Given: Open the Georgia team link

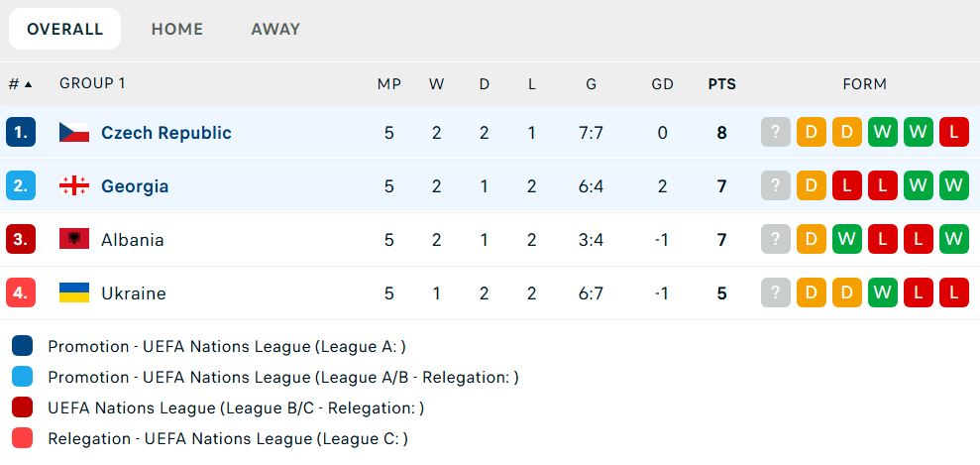Looking at the screenshot, I should (135, 186).
